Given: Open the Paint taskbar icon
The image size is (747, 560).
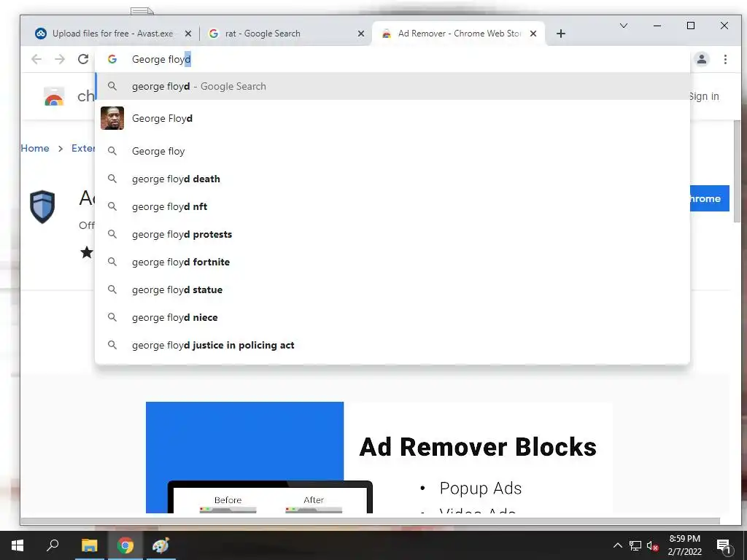Looking at the screenshot, I should click(160, 545).
